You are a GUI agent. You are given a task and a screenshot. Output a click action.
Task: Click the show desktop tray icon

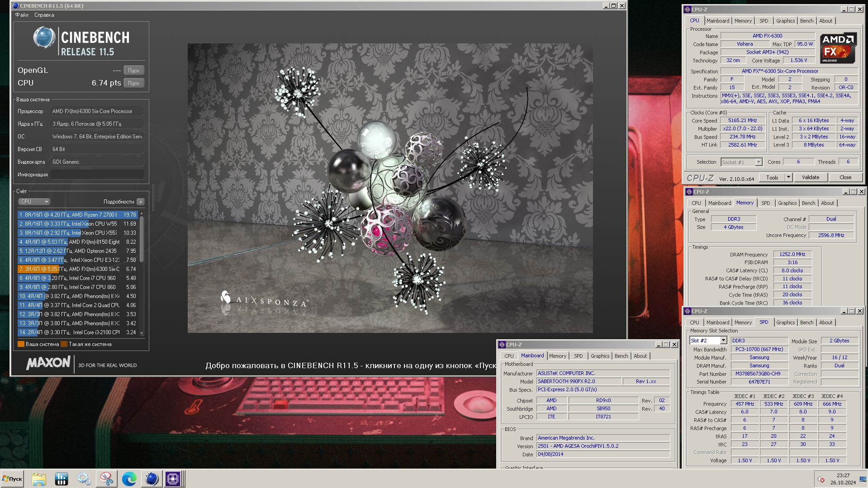[863, 479]
